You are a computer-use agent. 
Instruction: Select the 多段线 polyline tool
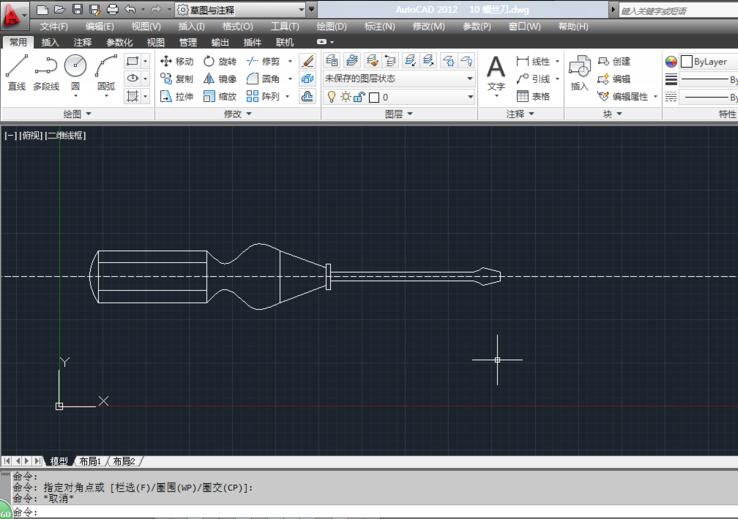click(46, 72)
